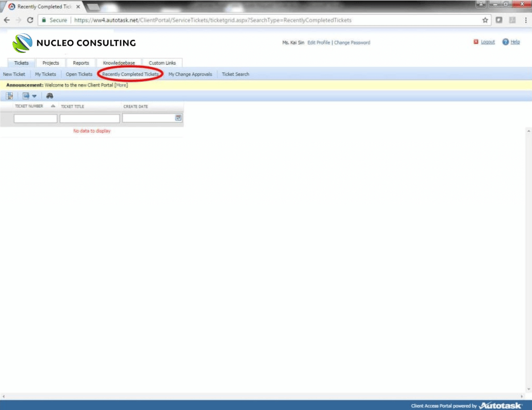532x410 pixels.
Task: Click the column chooser grid icon
Action: 9,95
